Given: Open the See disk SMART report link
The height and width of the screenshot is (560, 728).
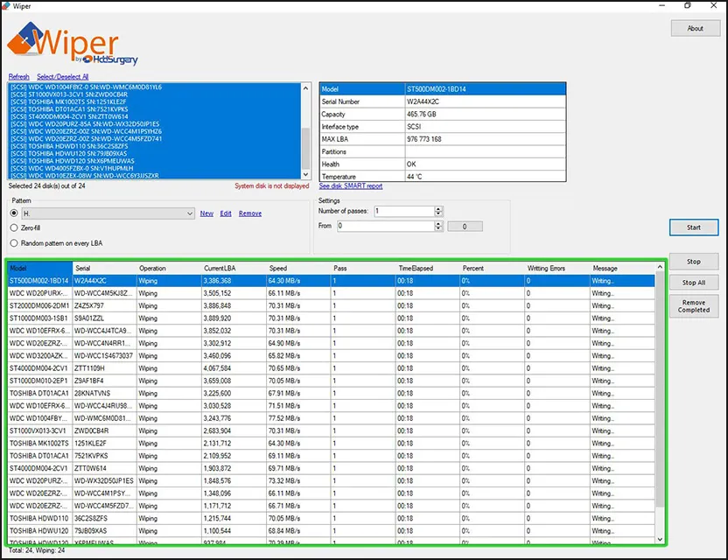Looking at the screenshot, I should [x=351, y=185].
